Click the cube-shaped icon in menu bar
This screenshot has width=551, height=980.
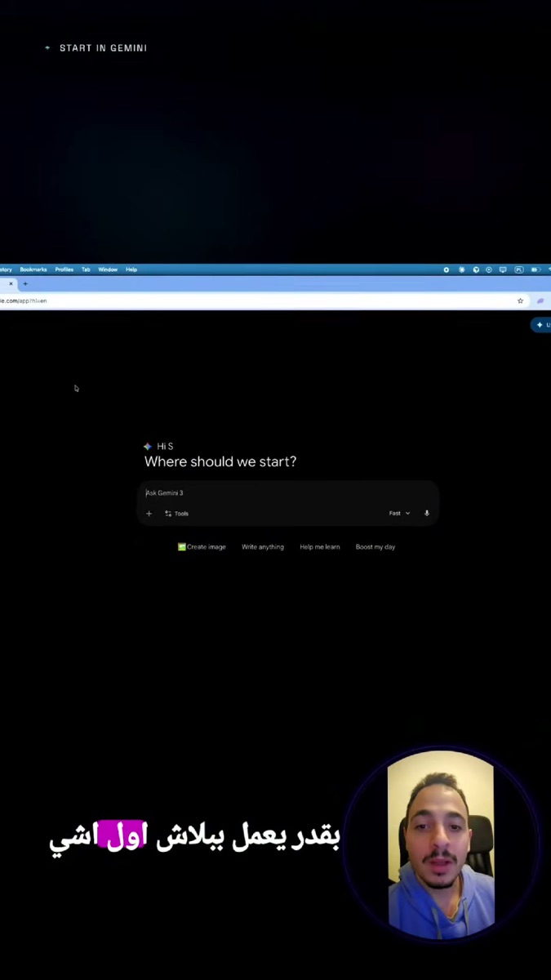click(476, 269)
